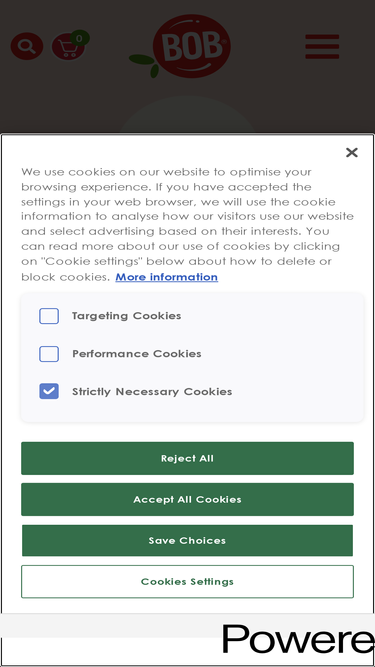
Task: Open the More information link
Action: click(167, 277)
